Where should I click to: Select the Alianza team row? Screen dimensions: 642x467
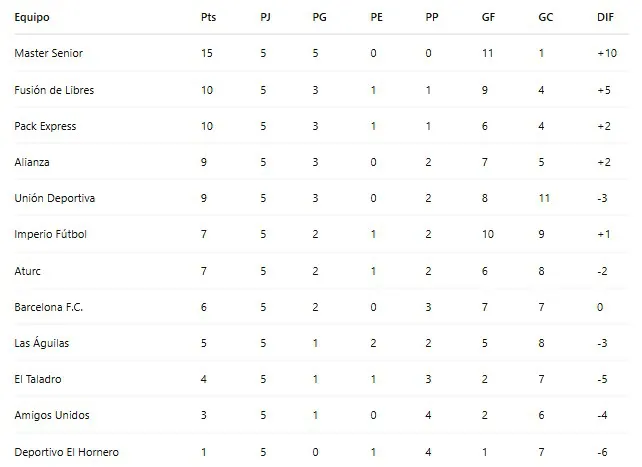[33, 162]
